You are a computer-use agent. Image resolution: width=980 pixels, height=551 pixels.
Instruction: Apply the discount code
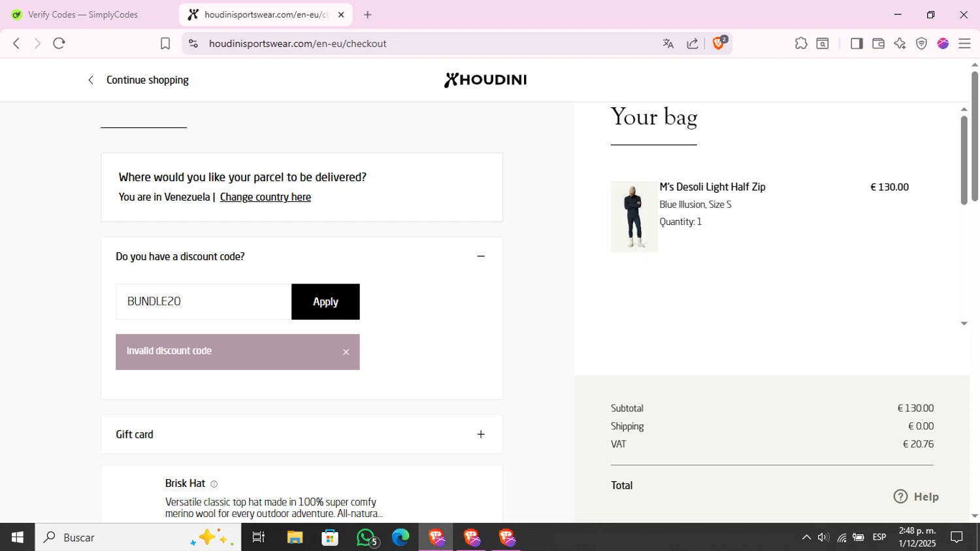point(325,301)
